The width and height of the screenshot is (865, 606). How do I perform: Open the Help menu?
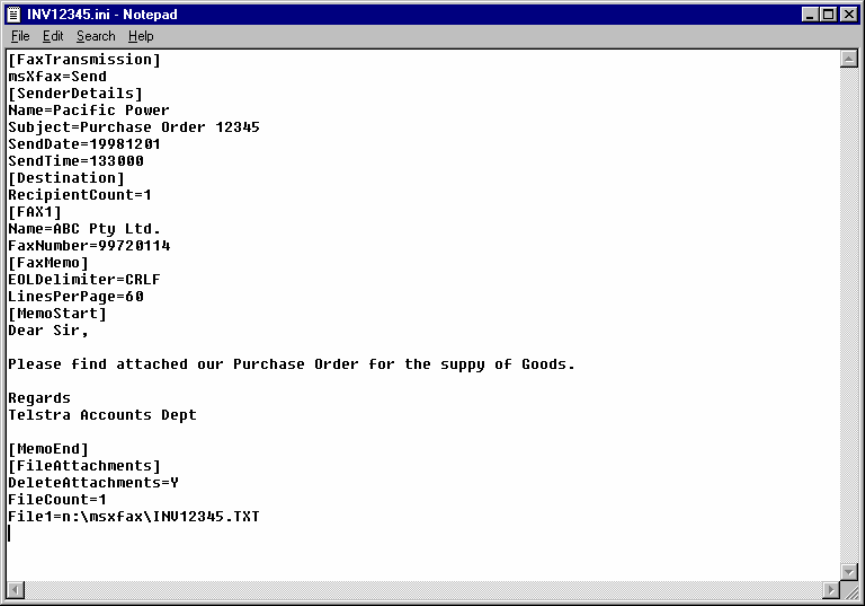141,36
